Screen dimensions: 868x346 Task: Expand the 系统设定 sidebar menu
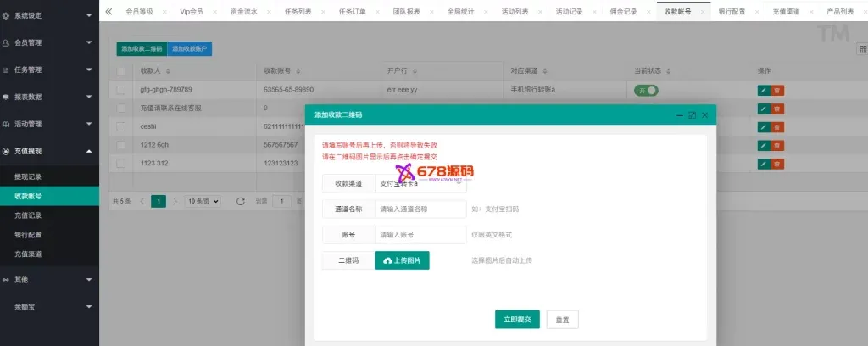49,14
